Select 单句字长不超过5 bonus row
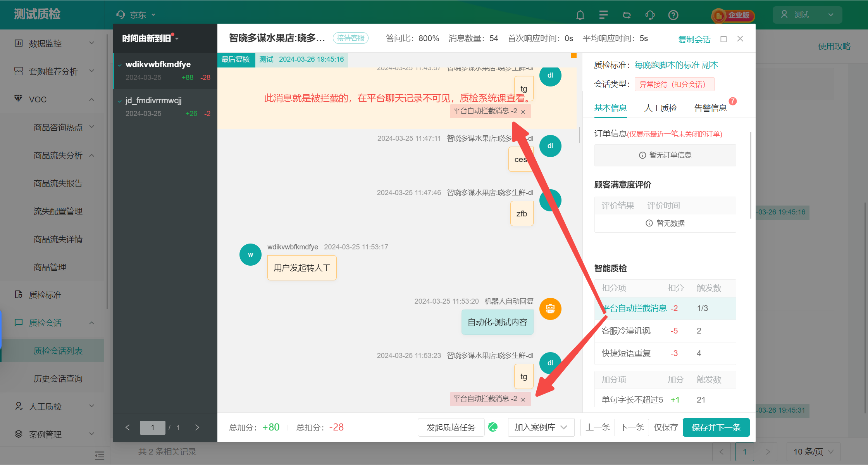 (x=665, y=400)
